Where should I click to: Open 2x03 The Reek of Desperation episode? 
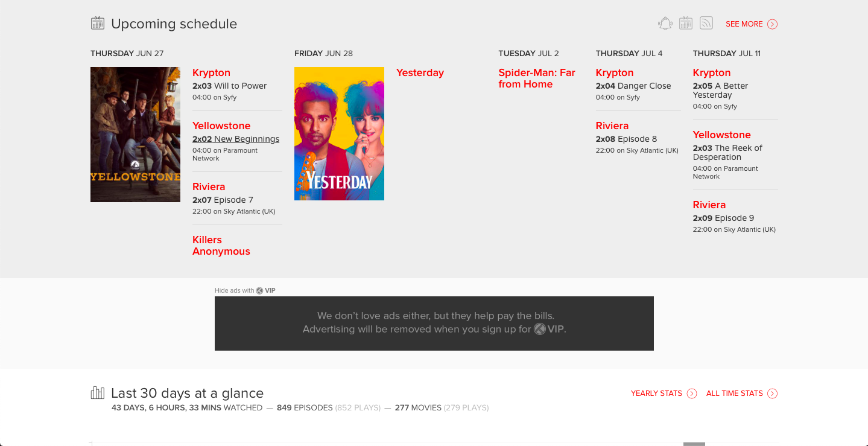pyautogui.click(x=727, y=152)
